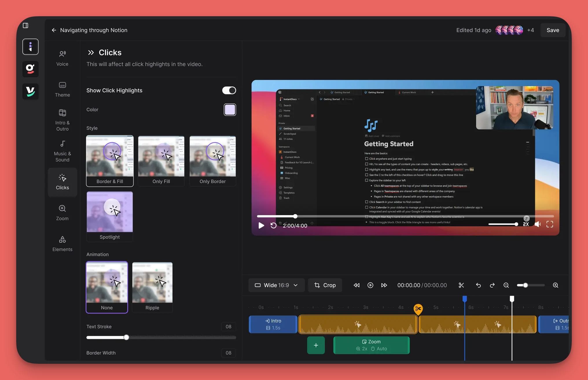Click the redo icon in timeline toolbar

[x=492, y=285]
